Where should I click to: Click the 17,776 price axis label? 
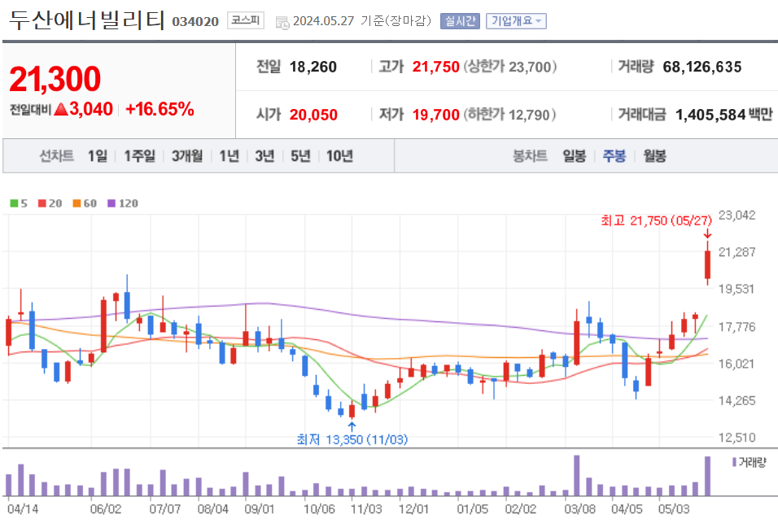[x=736, y=327]
